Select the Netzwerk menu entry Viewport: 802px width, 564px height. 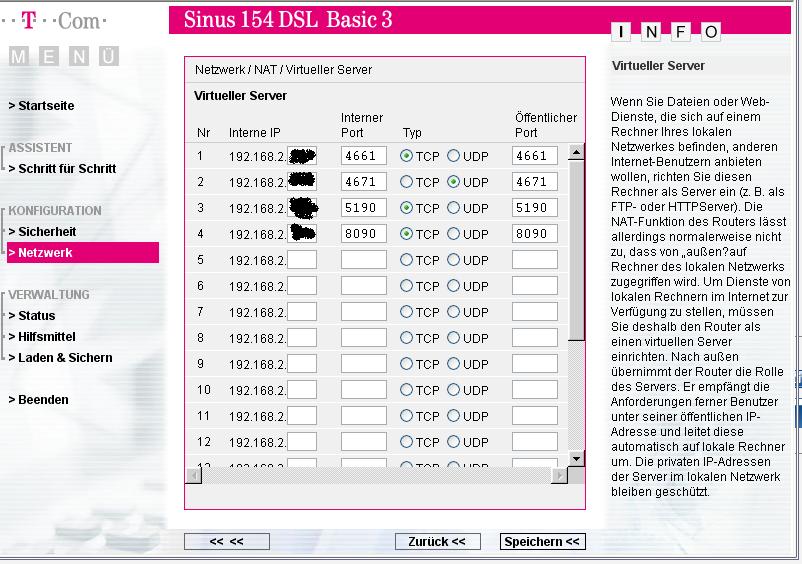[83, 253]
